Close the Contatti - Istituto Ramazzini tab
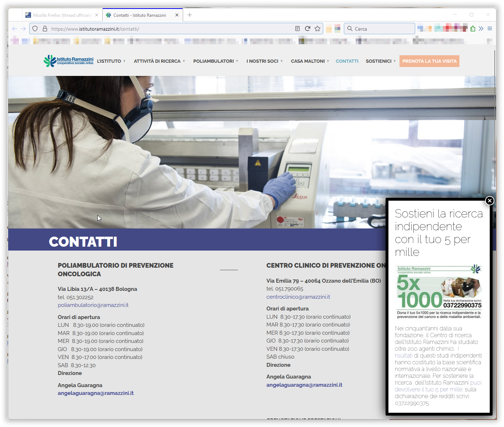 177,15
